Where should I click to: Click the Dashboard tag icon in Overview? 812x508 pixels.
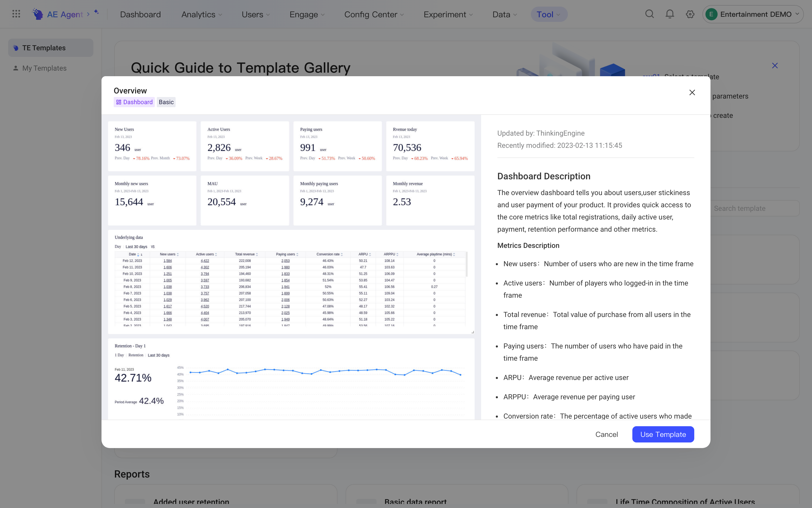tap(119, 102)
